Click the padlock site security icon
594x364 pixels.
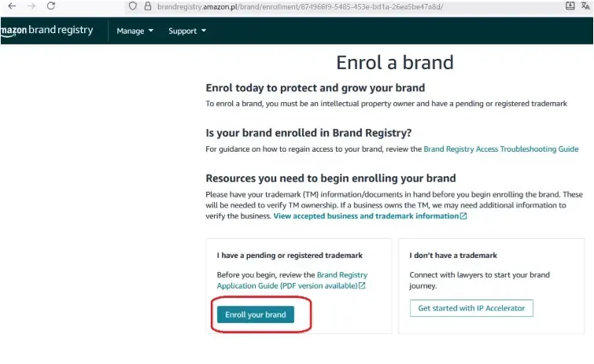click(147, 6)
